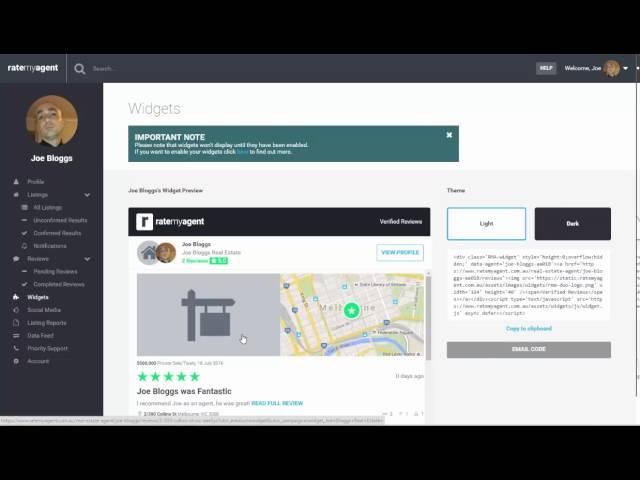Viewport: 640px width, 480px height.
Task: Open the Notifications sidebar label
Action: tap(50, 246)
